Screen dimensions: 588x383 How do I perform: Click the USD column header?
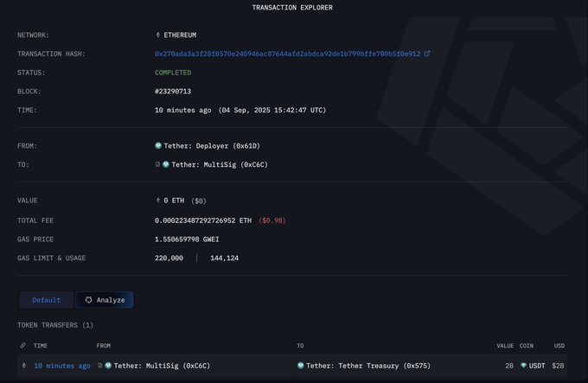[559, 346]
